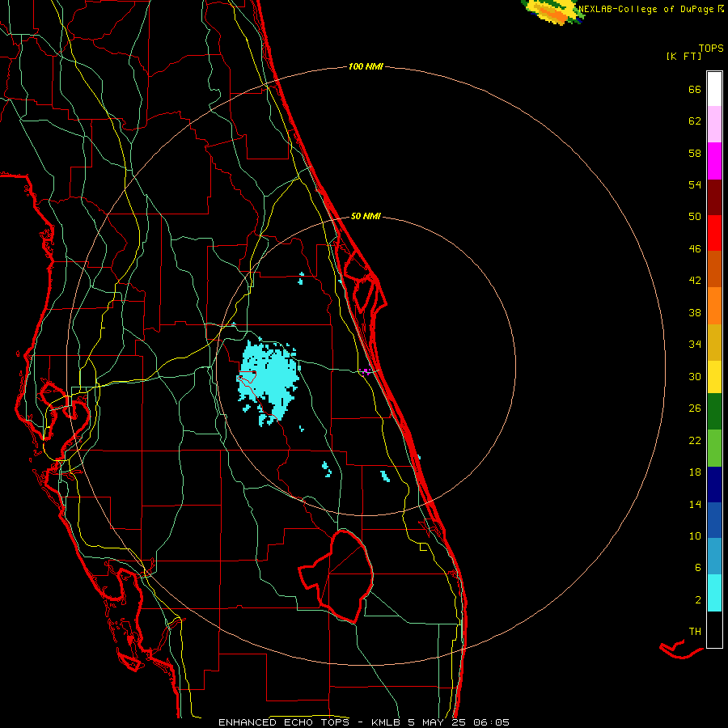The width and height of the screenshot is (728, 728).
Task: Click the 5 MAY 25 date text
Action: (x=437, y=722)
